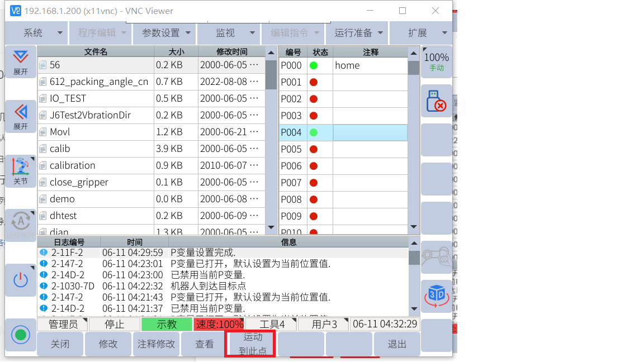Screen dimensions: 644x362
Task: Click the green circle indicator button
Action: tap(21, 335)
